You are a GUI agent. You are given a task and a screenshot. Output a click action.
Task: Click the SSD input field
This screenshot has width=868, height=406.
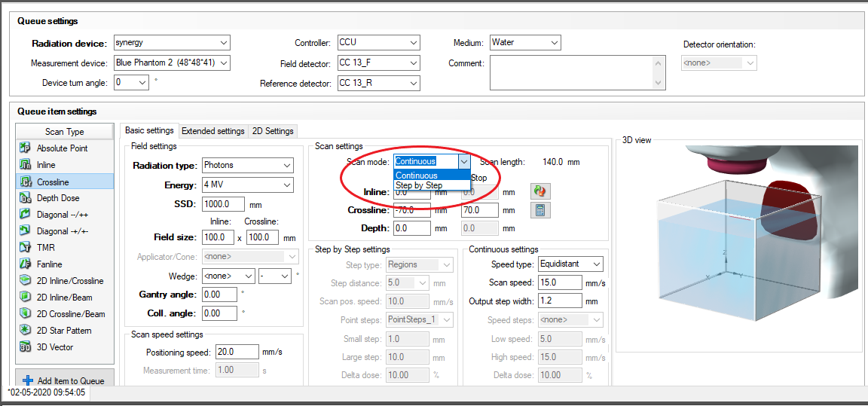tap(224, 203)
